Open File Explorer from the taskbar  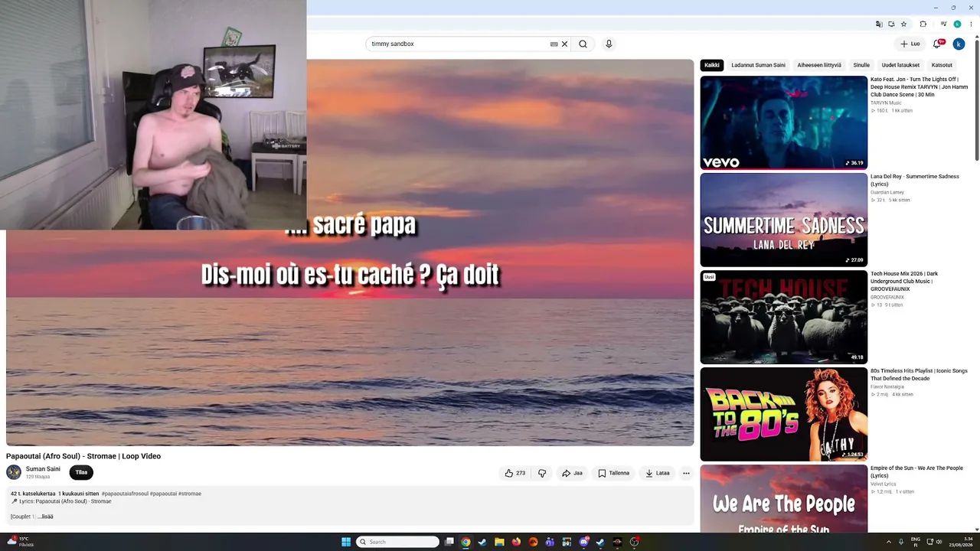(499, 542)
